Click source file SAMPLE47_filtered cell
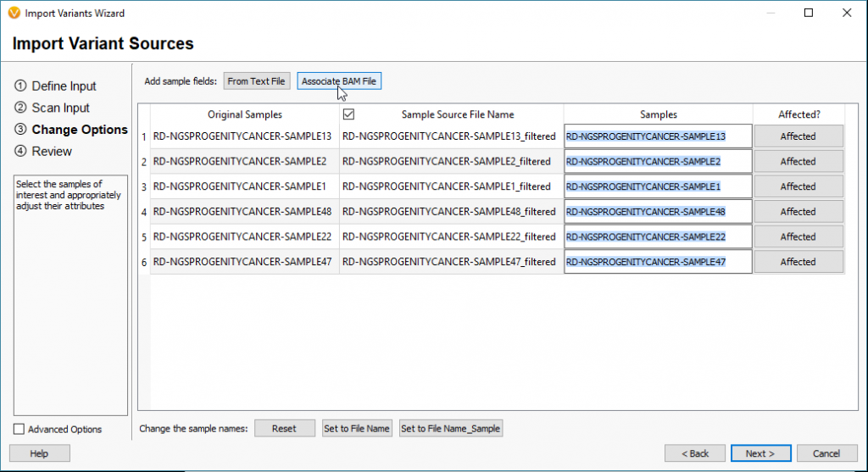 pyautogui.click(x=451, y=262)
